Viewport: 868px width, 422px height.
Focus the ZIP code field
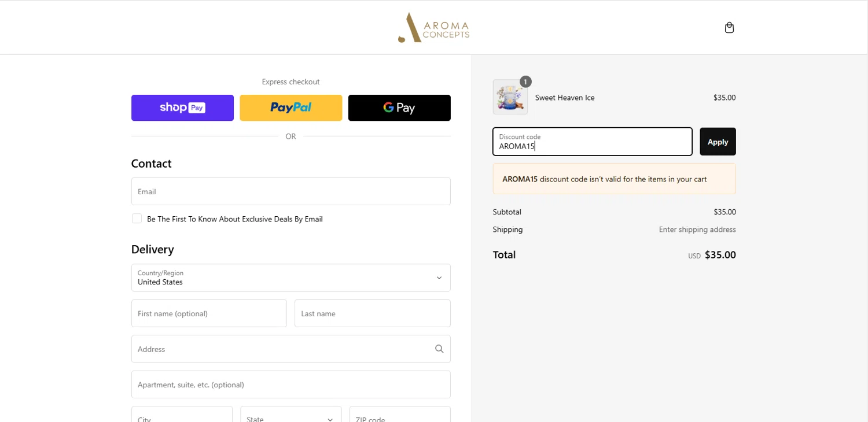point(400,414)
